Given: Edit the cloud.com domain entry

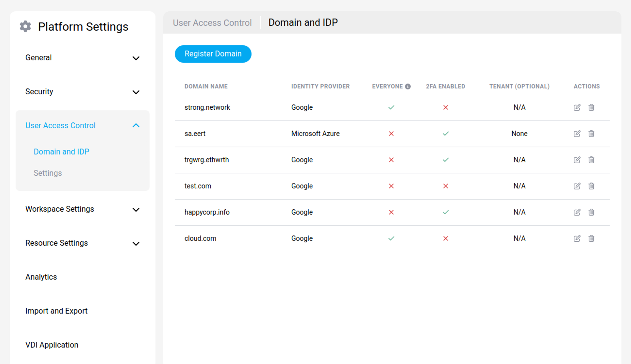Looking at the screenshot, I should click(577, 238).
